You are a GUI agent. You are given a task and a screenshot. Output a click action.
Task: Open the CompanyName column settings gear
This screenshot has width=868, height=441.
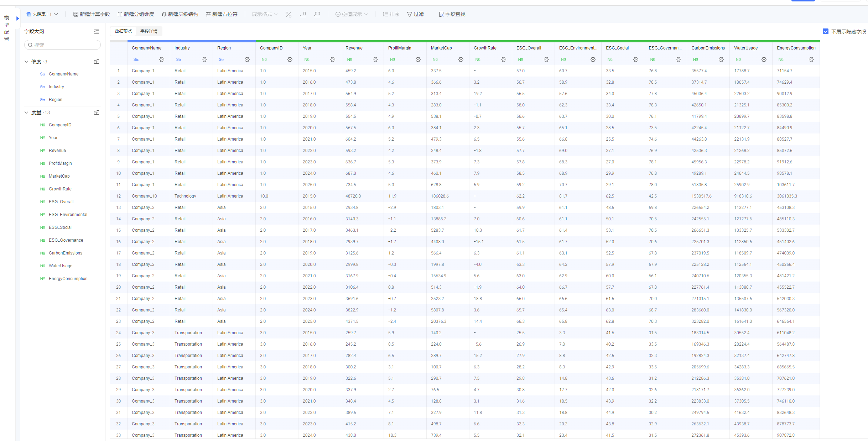click(162, 59)
